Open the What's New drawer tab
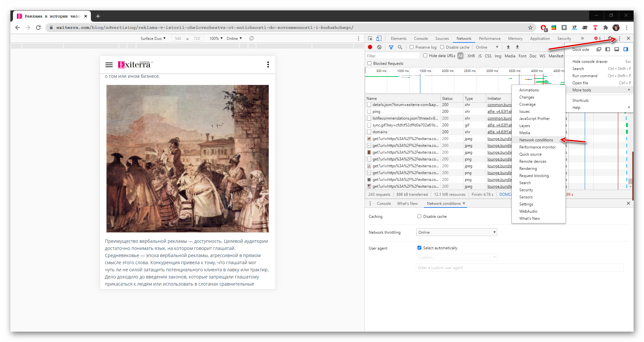The width and height of the screenshot is (644, 342). coord(407,203)
